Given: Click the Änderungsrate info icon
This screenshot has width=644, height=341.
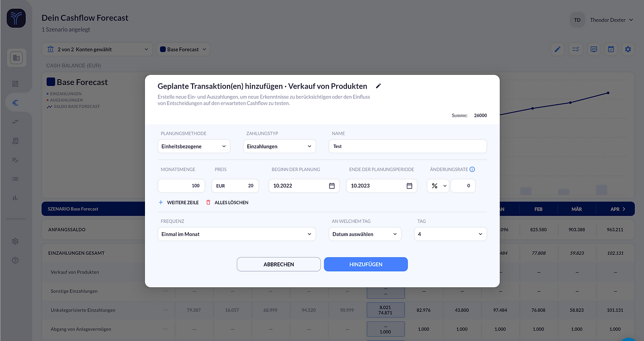Looking at the screenshot, I should point(472,170).
